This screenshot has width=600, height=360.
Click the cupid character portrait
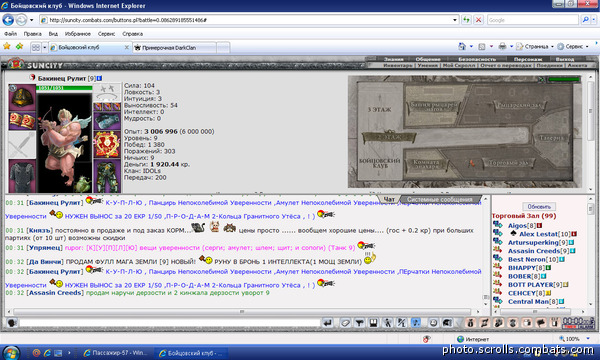coord(64,142)
